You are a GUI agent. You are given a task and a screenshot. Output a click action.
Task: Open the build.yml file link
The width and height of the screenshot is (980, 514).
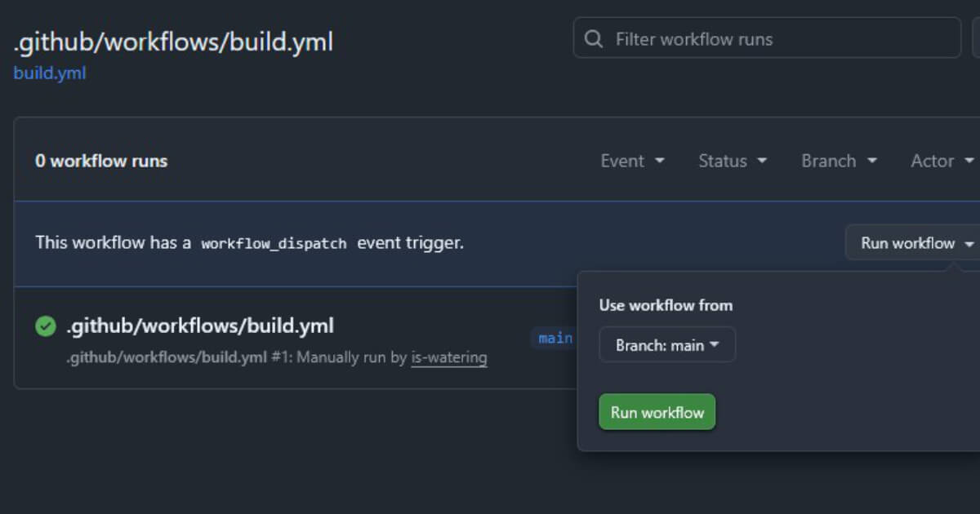click(x=50, y=73)
